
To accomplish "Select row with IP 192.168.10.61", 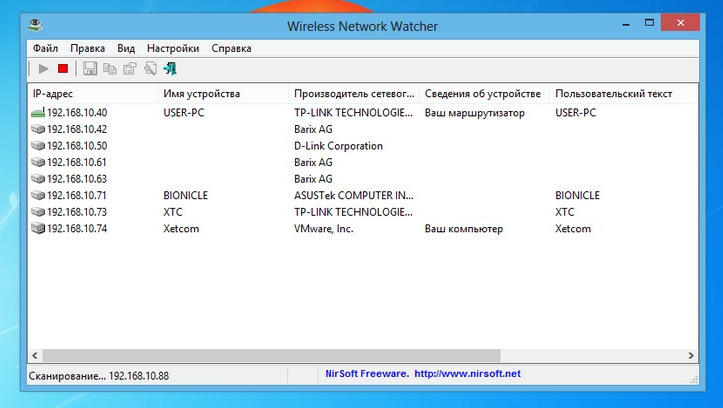I will 362,162.
